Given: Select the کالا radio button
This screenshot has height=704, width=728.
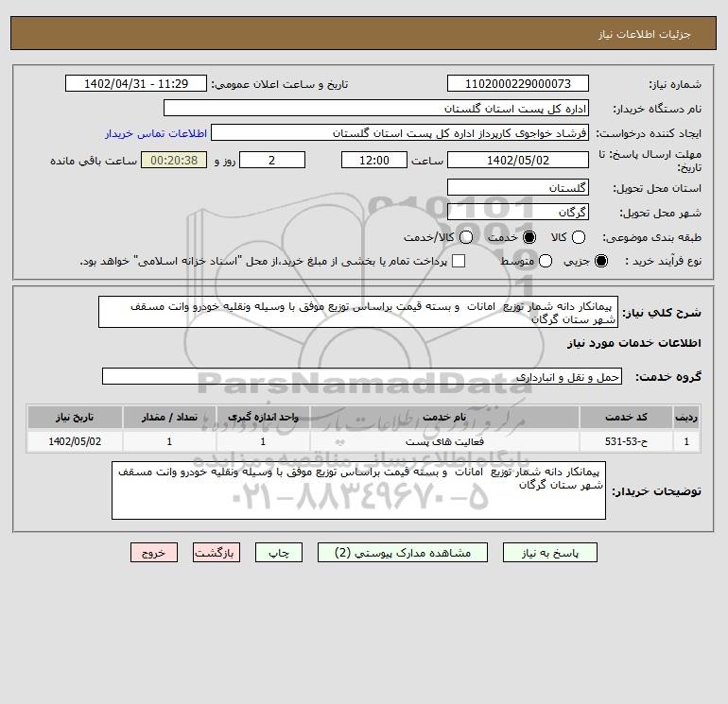Looking at the screenshot, I should click(x=578, y=237).
